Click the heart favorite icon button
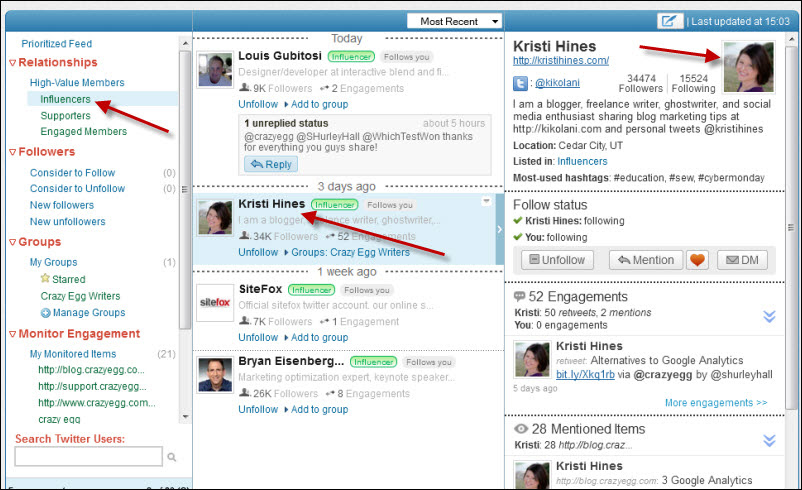 [697, 260]
